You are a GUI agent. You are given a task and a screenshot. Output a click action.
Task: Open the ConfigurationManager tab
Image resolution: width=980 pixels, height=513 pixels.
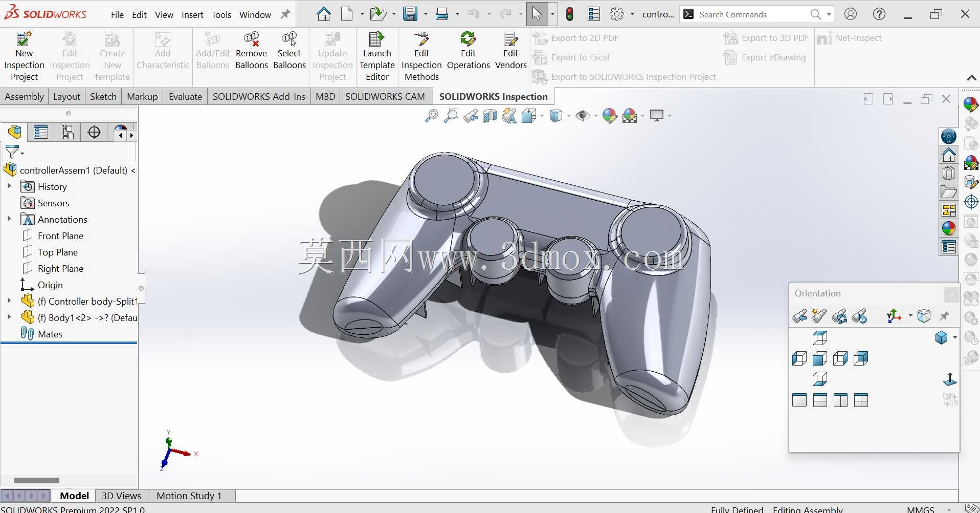pos(68,133)
